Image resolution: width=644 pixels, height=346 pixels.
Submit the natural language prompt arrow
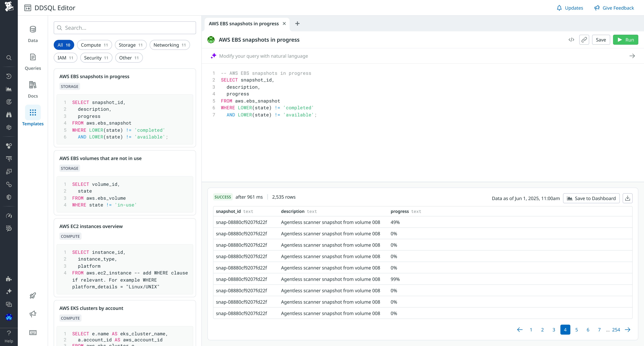632,56
